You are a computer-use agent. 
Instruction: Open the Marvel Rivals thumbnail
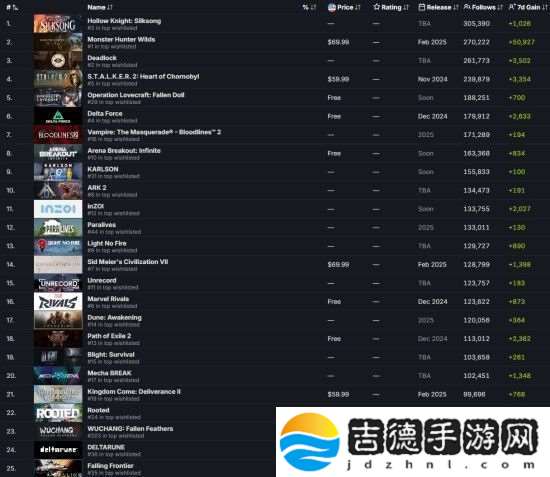[58, 302]
